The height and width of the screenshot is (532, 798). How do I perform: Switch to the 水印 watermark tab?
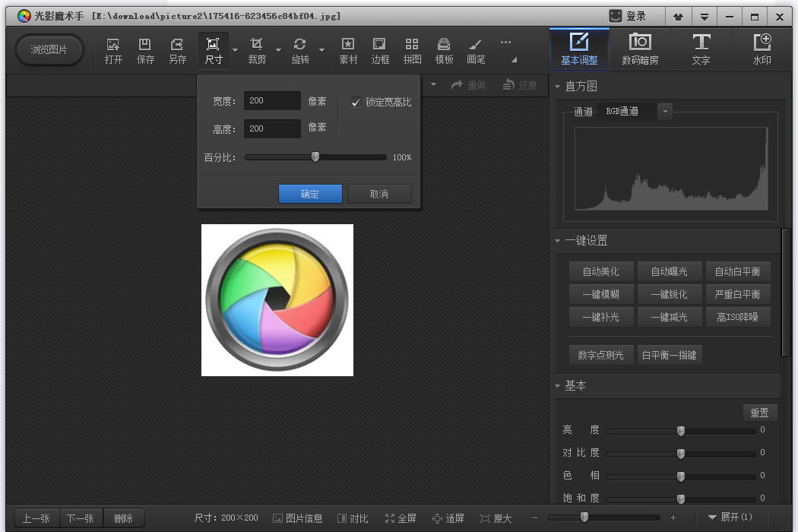point(762,49)
